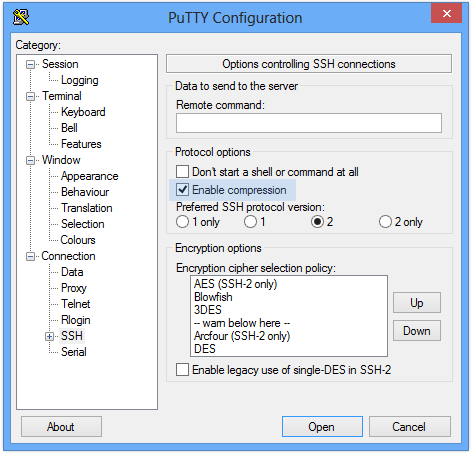Viewport: 473px width, 454px height.
Task: Open Appearance settings category
Action: pyautogui.click(x=89, y=176)
